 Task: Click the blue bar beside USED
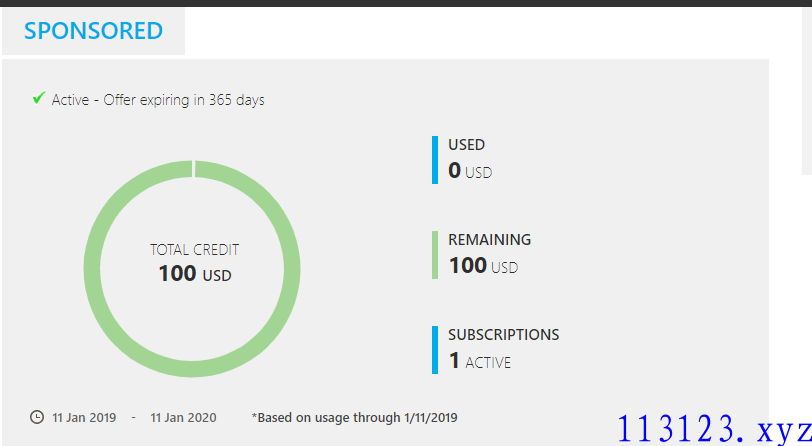[x=435, y=160]
